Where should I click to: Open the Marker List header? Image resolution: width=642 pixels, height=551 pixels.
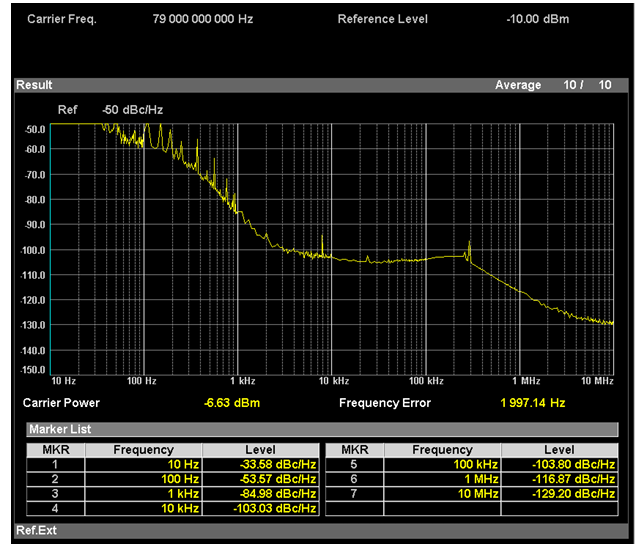click(56, 429)
